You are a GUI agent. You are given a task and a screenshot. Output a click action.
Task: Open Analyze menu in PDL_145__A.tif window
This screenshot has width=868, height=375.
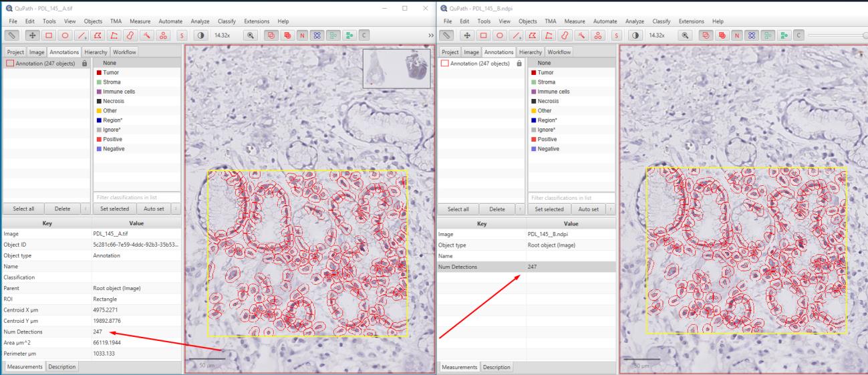[x=199, y=21]
